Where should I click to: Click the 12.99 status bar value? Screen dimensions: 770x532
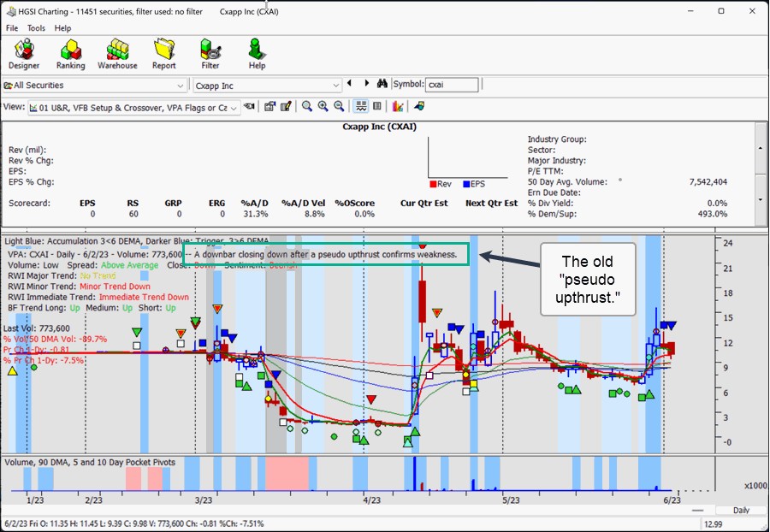(714, 524)
